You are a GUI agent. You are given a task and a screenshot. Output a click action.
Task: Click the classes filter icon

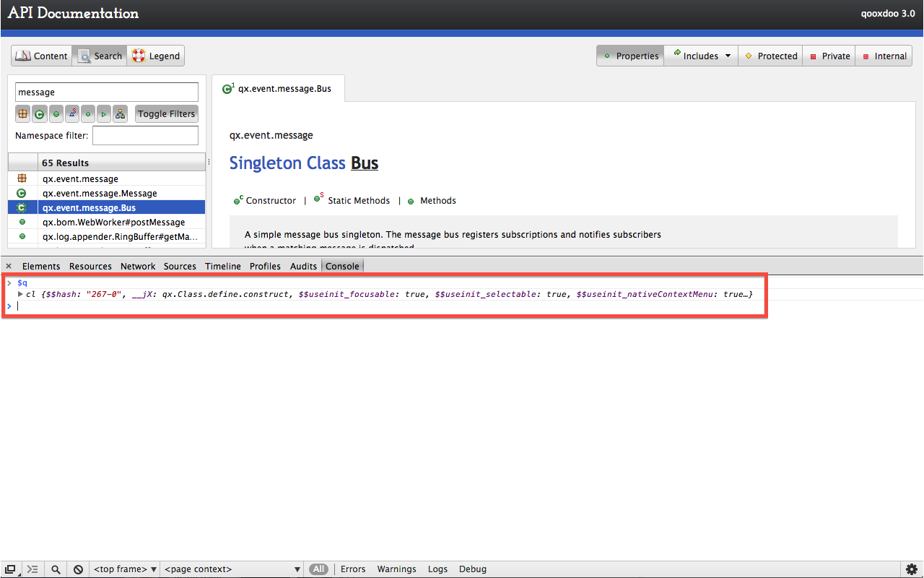40,113
